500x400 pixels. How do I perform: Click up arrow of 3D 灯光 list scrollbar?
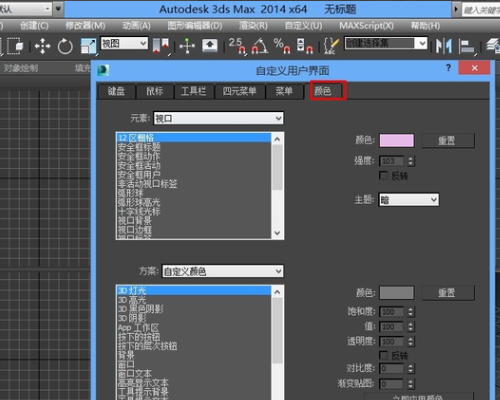pos(277,292)
